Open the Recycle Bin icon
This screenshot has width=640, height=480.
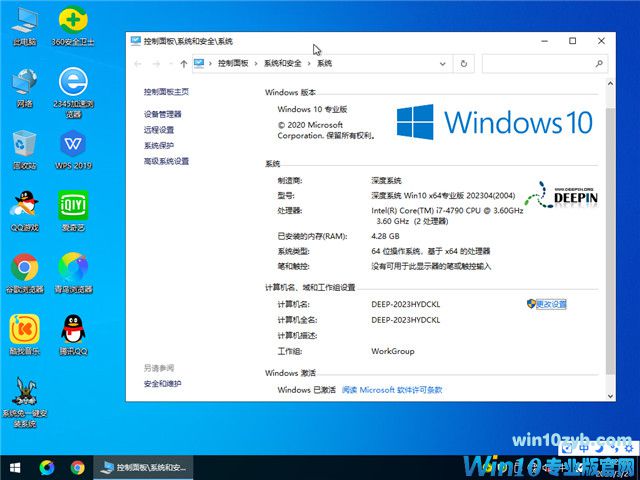pos(24,150)
